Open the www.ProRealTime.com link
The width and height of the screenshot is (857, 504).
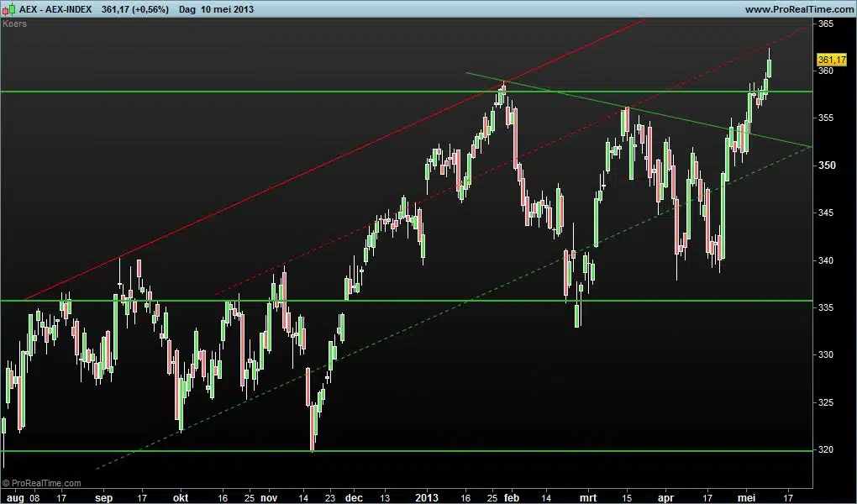(x=798, y=9)
